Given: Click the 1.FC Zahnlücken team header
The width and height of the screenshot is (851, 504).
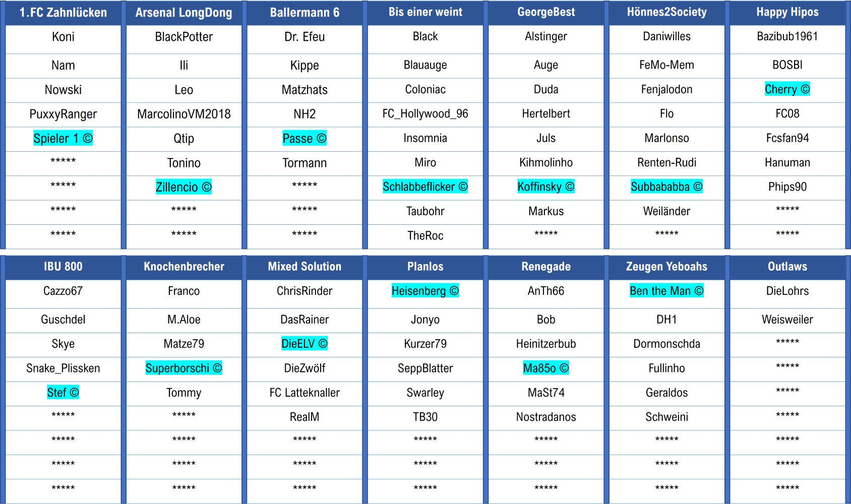Looking at the screenshot, I should click(x=63, y=13).
